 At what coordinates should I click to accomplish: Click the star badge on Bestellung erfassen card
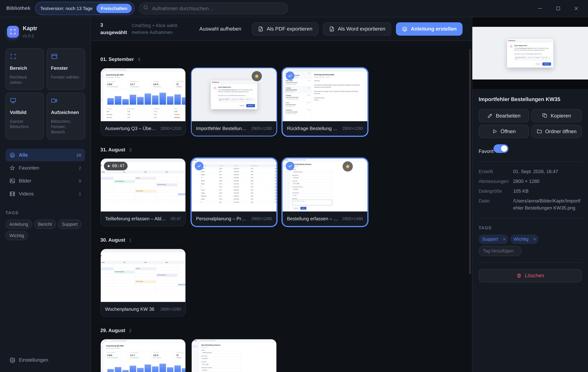click(347, 166)
